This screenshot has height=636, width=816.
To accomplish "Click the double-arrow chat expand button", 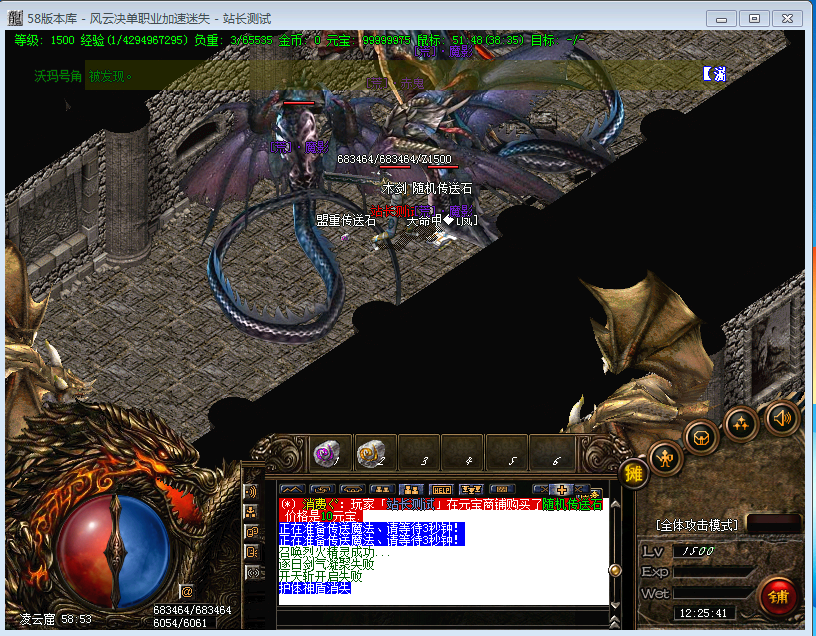I will (x=615, y=621).
